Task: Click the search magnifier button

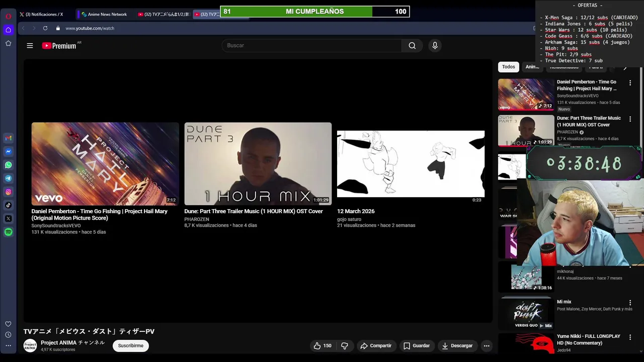Action: point(412,45)
